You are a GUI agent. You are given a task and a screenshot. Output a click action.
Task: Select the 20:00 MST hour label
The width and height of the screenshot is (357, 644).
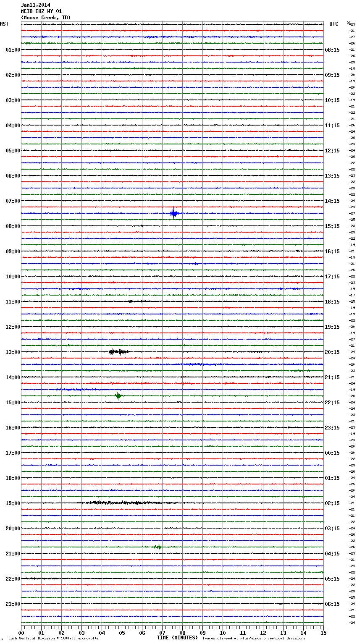tap(13, 529)
